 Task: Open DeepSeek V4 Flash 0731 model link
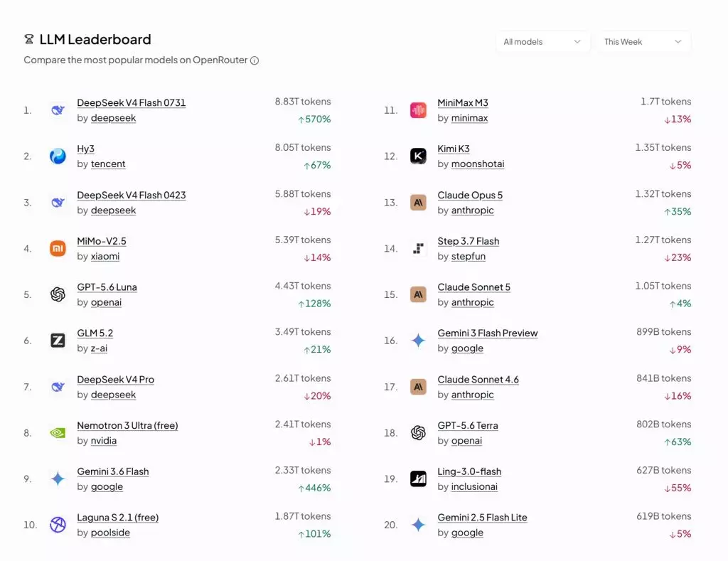coord(132,102)
